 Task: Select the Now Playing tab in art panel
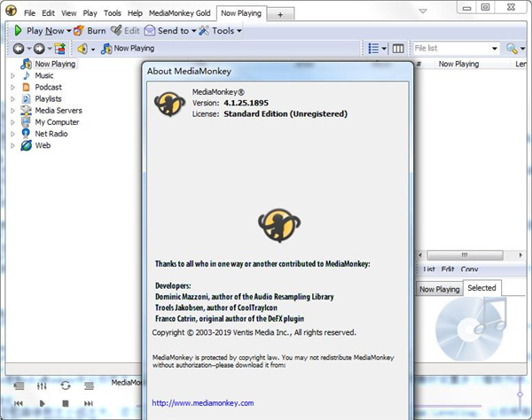pyautogui.click(x=440, y=289)
